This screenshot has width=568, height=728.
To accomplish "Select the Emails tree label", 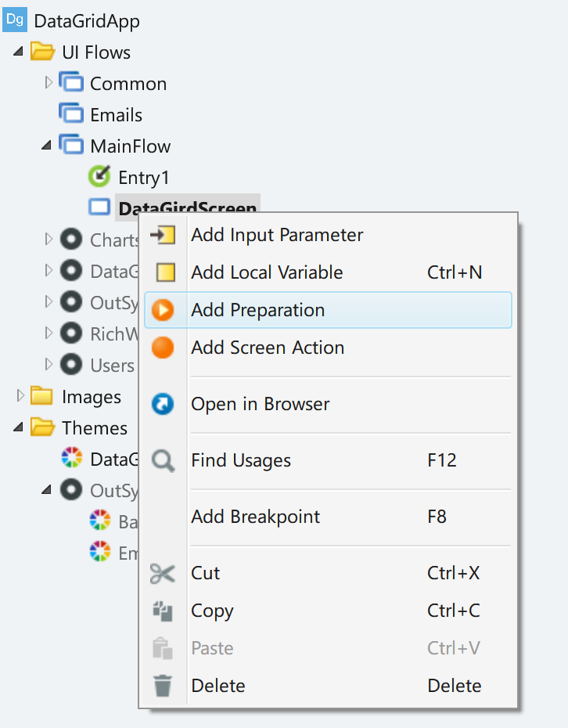I will pos(116,114).
